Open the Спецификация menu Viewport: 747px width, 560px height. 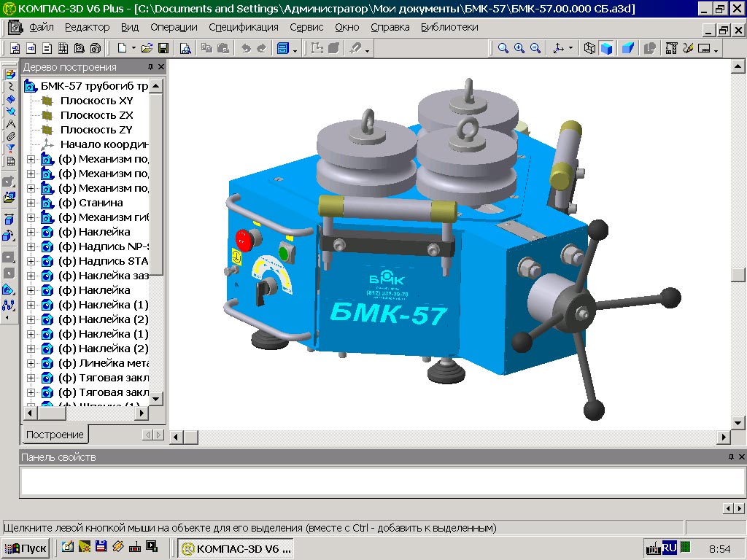(x=243, y=27)
